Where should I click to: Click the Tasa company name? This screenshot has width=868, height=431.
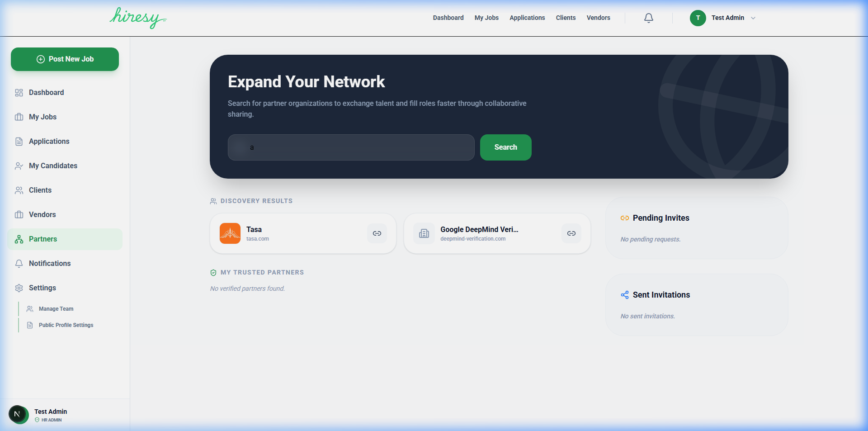pyautogui.click(x=254, y=229)
